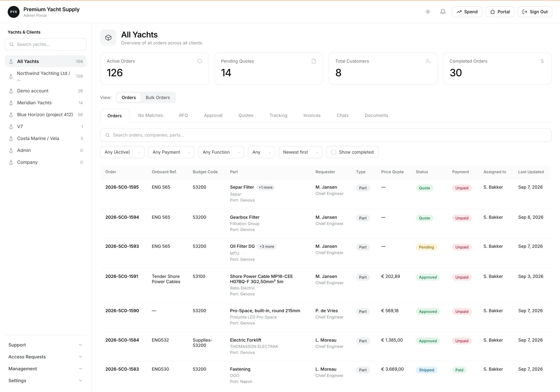
Task: Click the magnifier icon in the orders search
Action: point(108,135)
